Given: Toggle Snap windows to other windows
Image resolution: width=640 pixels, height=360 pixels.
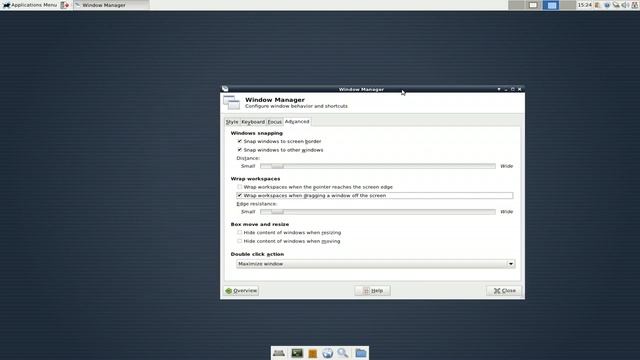Looking at the screenshot, I should tap(240, 150).
